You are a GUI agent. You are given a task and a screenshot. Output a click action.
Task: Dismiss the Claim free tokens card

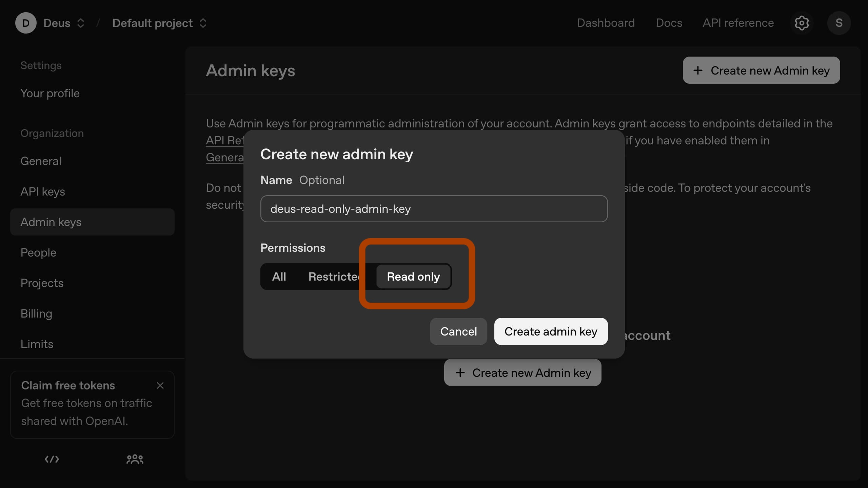[x=160, y=385]
